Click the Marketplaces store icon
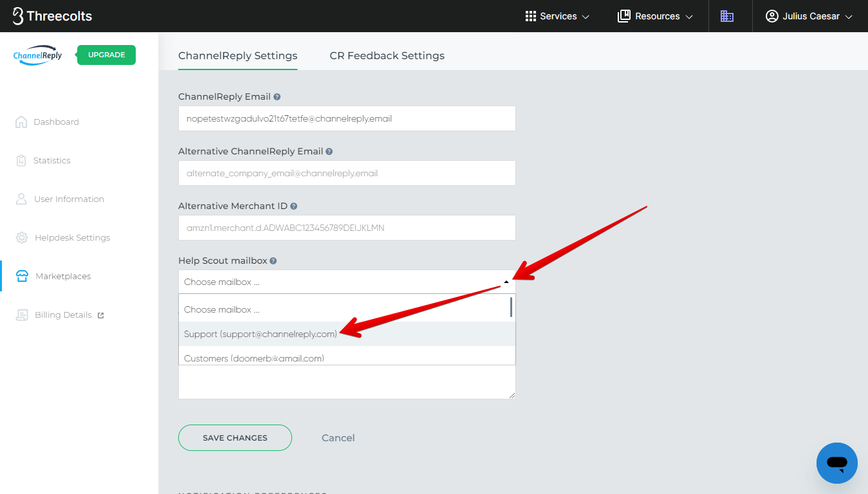 point(22,276)
